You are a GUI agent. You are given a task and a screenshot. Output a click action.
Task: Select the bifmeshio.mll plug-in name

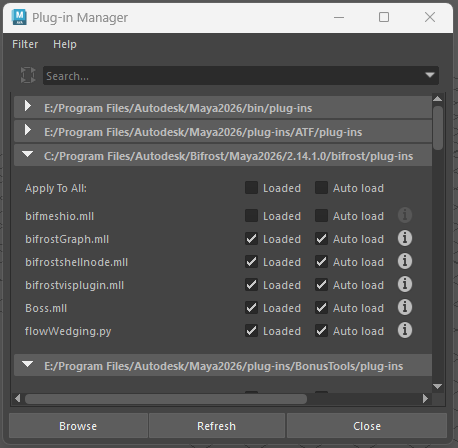click(60, 216)
